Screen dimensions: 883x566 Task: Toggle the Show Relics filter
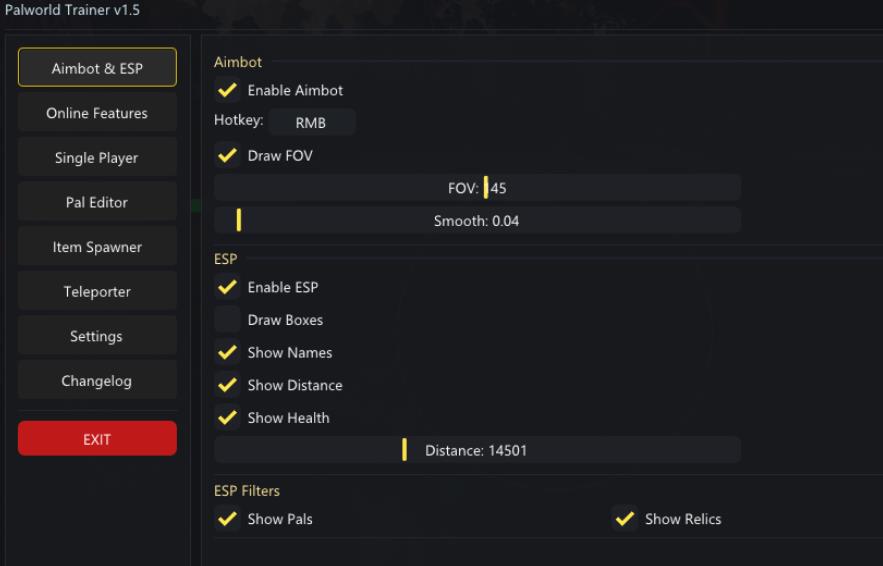point(625,519)
